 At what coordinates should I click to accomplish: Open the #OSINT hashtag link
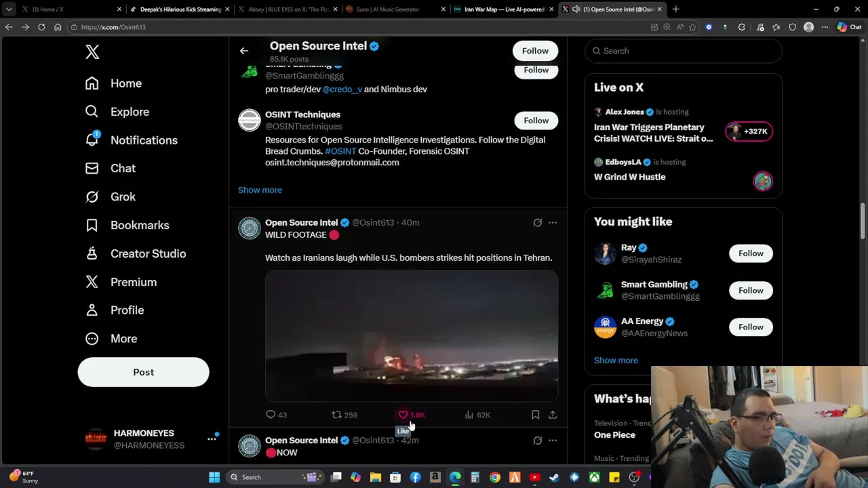[340, 151]
